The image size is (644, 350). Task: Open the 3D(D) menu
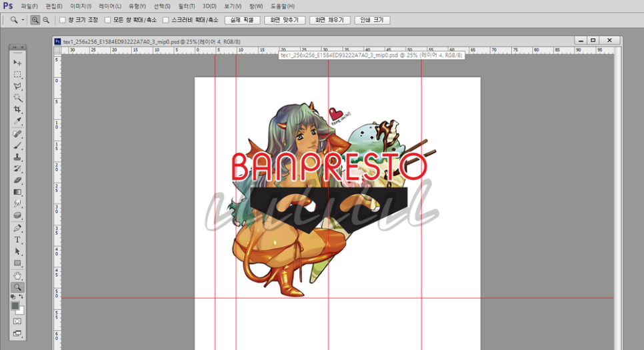tap(209, 6)
